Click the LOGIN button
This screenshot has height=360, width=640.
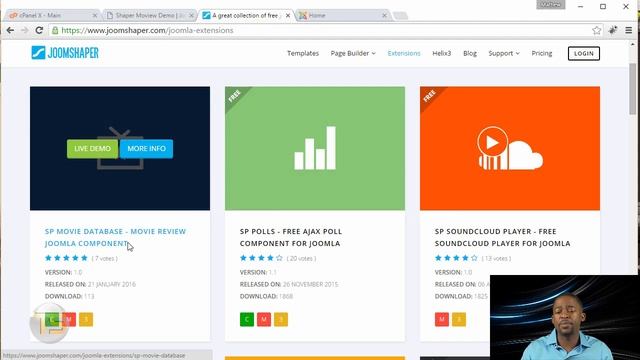pos(584,53)
